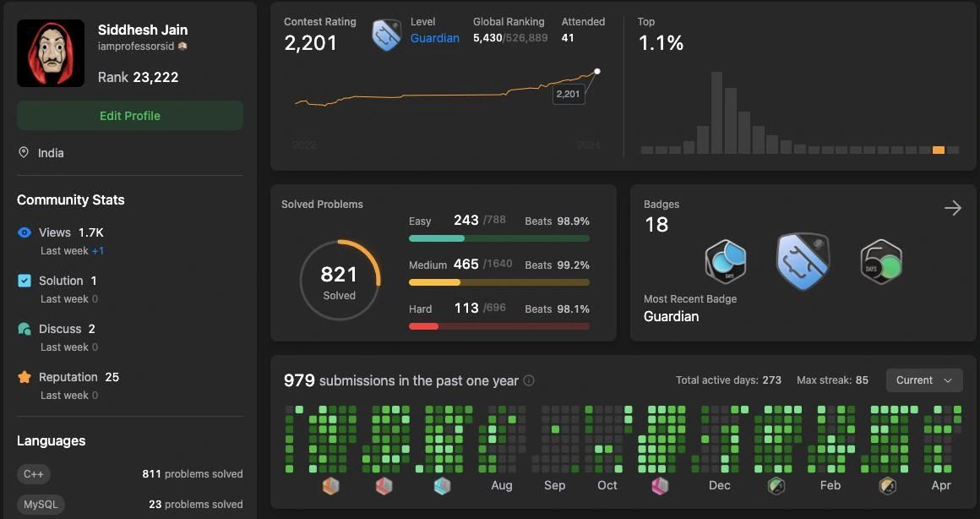Click the Beats 98.1% text

pyautogui.click(x=557, y=309)
